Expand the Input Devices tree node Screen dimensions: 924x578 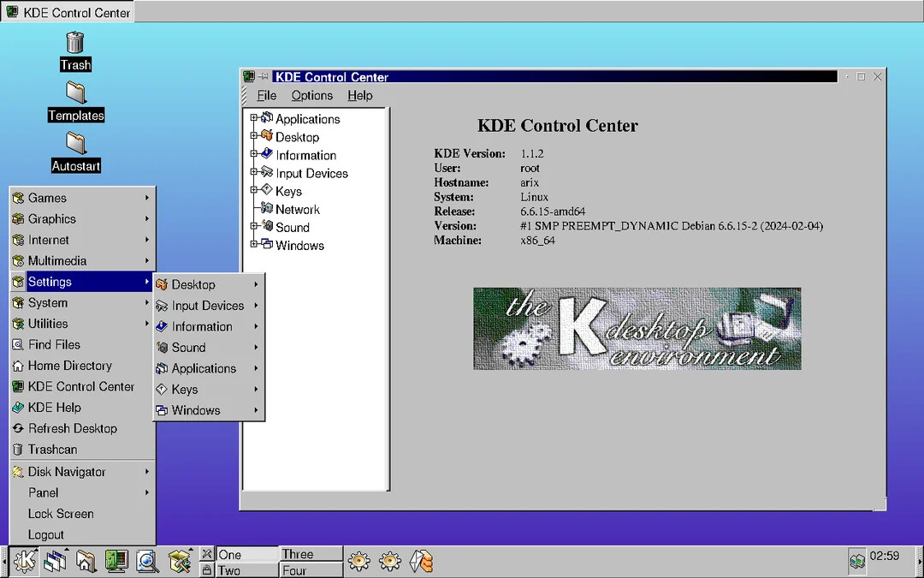pos(254,172)
